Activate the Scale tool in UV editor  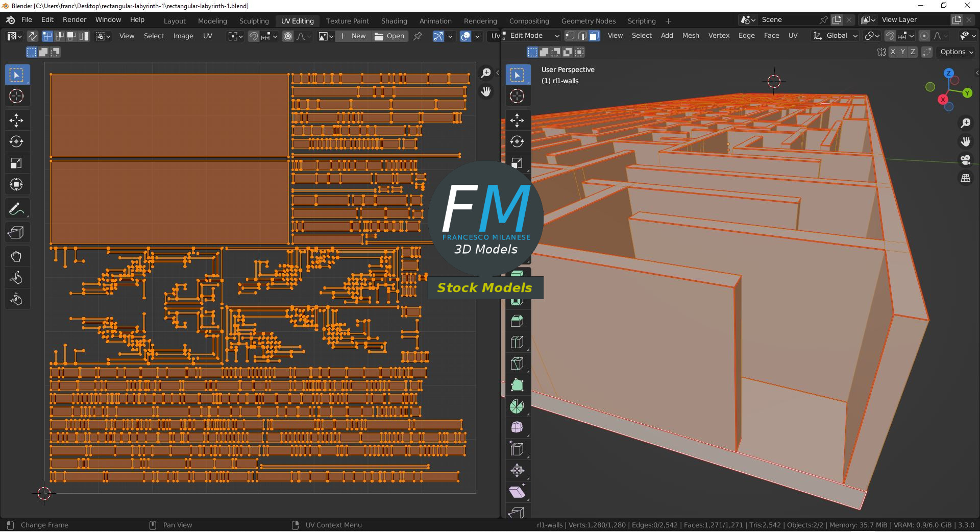point(16,163)
